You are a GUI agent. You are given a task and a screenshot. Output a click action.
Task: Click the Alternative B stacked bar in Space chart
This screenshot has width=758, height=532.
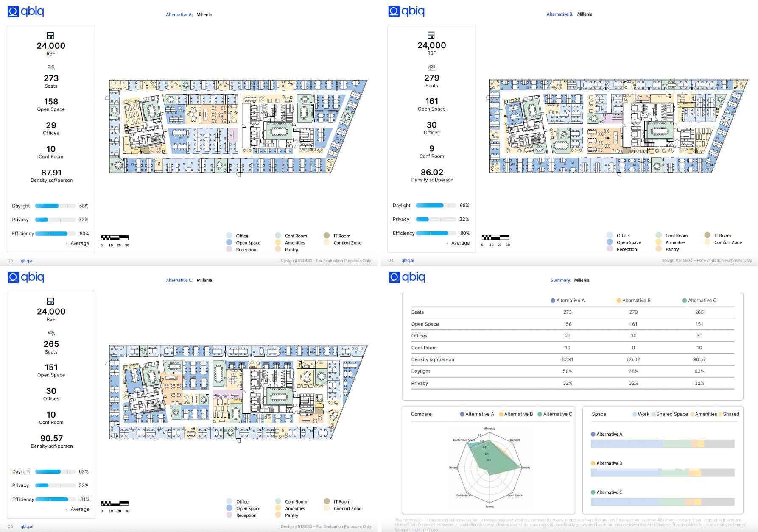click(x=662, y=473)
